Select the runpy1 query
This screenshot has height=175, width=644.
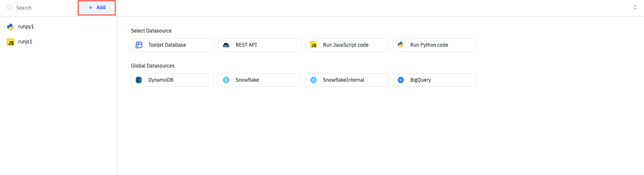[26, 27]
